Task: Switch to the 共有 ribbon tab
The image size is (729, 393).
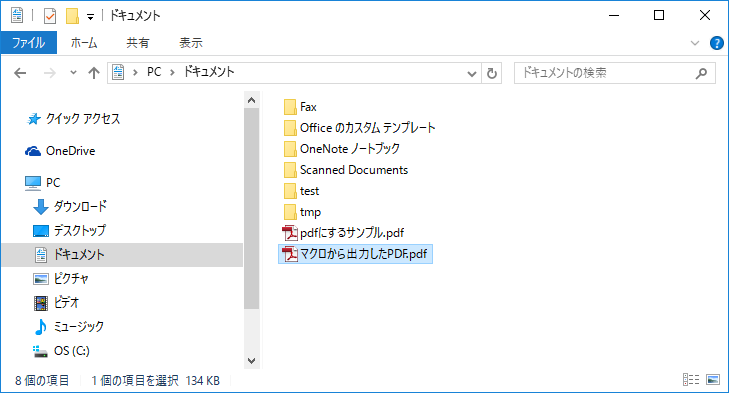Action: point(138,43)
